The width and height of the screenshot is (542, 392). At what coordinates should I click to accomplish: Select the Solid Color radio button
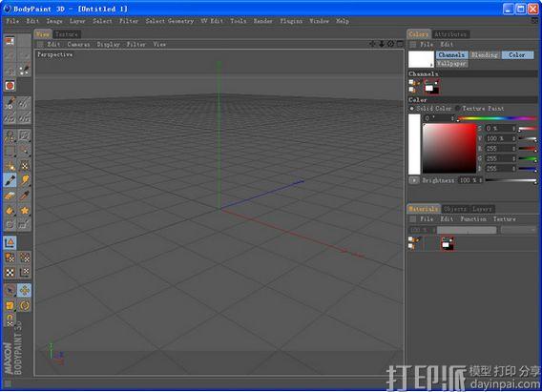click(x=411, y=109)
